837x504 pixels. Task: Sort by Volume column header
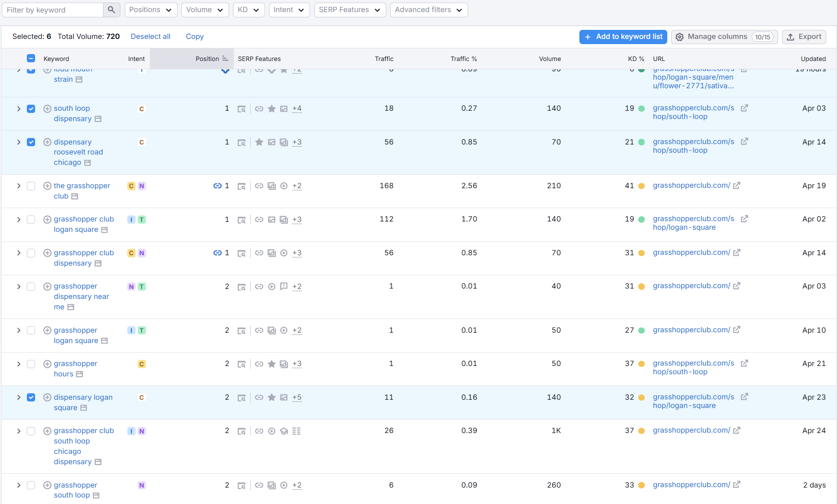(550, 59)
